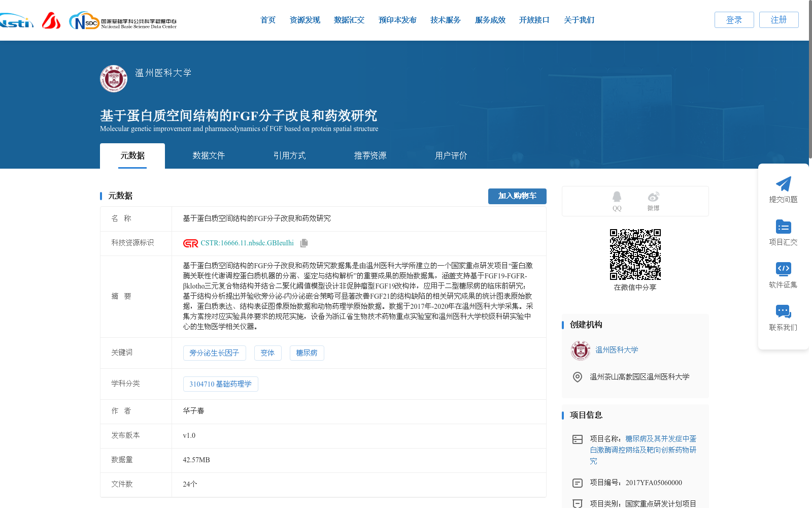
Task: Share the dataset via Weibo icon
Action: click(653, 197)
